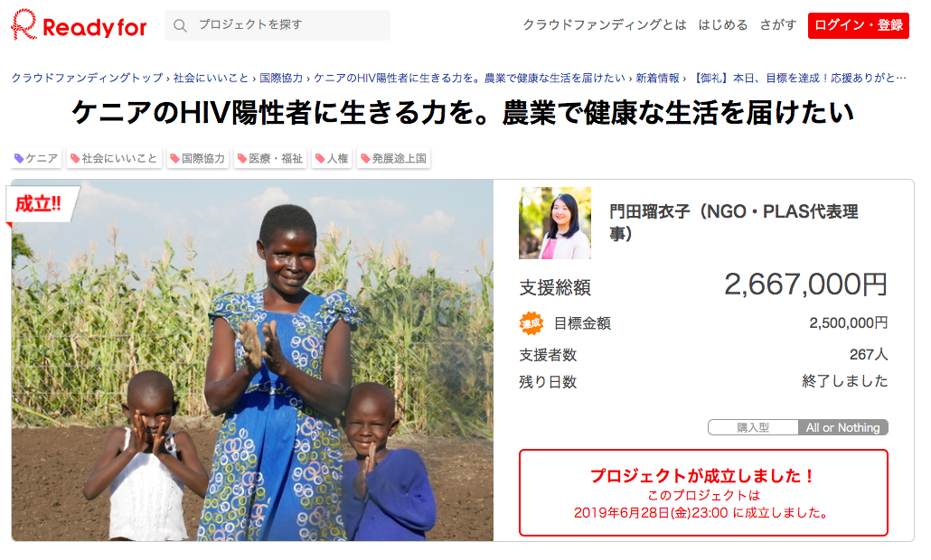Open the さがす menu item
The image size is (931, 560).
(x=778, y=25)
